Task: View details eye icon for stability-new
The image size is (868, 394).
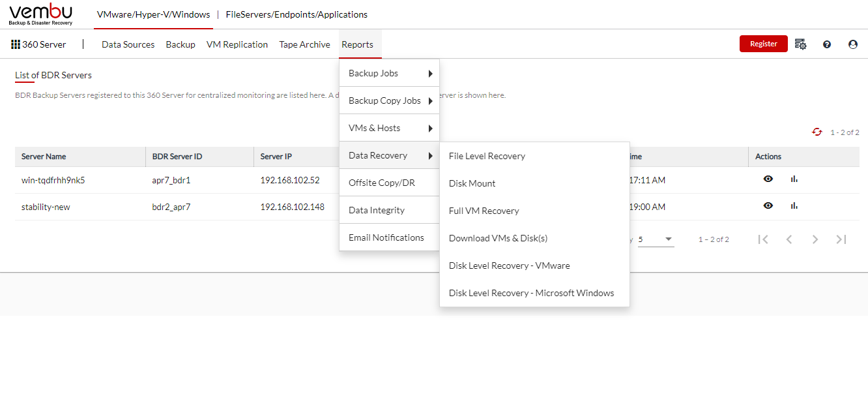Action: pyautogui.click(x=768, y=205)
